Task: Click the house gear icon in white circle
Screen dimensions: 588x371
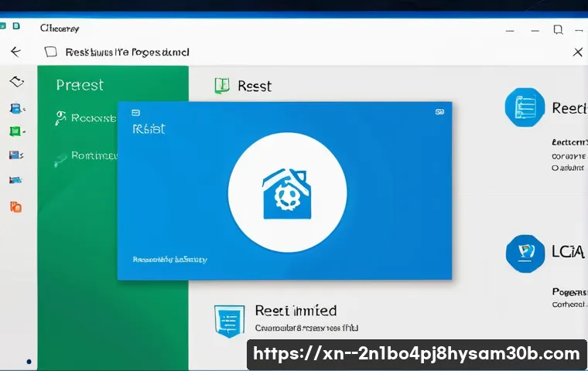Action: (x=287, y=193)
